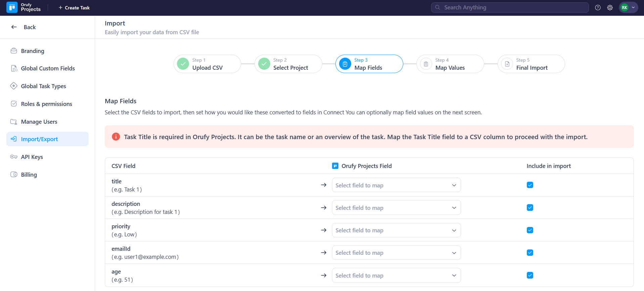Uncheck include in import for priority
The height and width of the screenshot is (291, 644).
click(530, 230)
